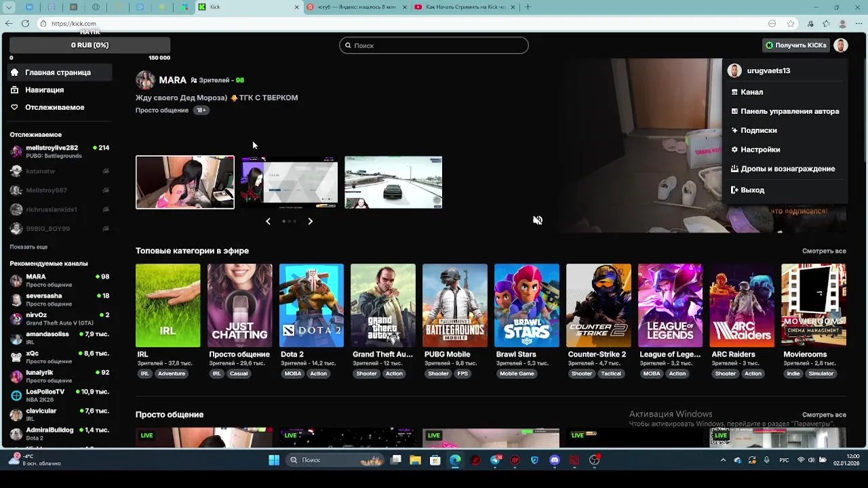Open the offline followed channel katanatw
Screen dimensions: 868x488
coord(60,171)
